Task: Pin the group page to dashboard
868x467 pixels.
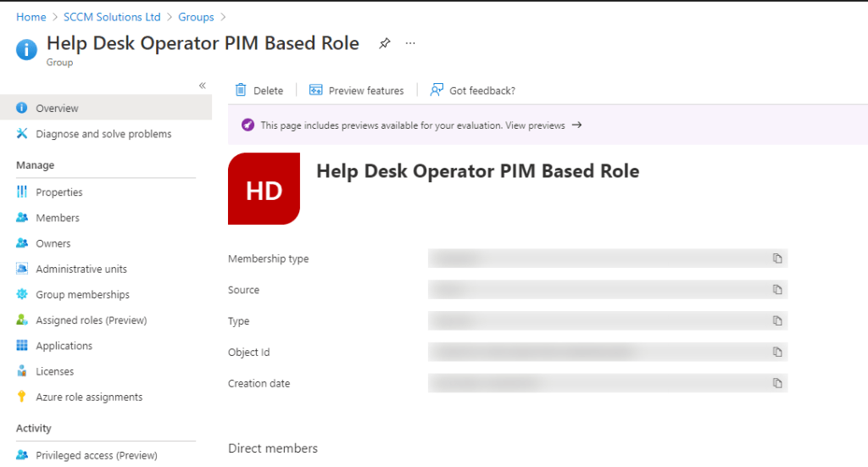Action: pyautogui.click(x=384, y=43)
